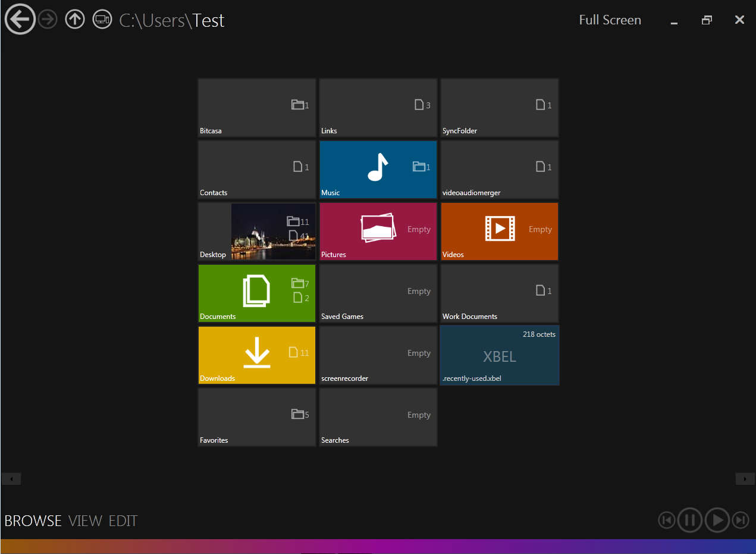
Task: Open the Work Documents folder tile
Action: pos(500,293)
